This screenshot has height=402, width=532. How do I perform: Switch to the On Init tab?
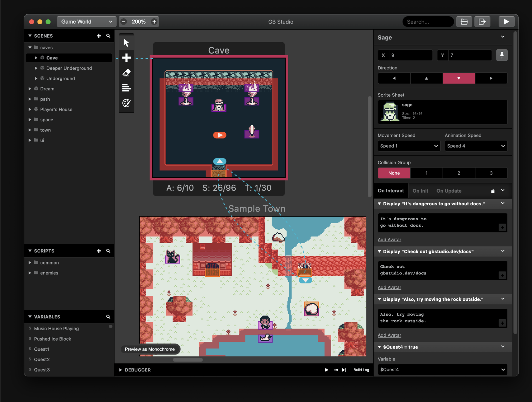pos(420,191)
